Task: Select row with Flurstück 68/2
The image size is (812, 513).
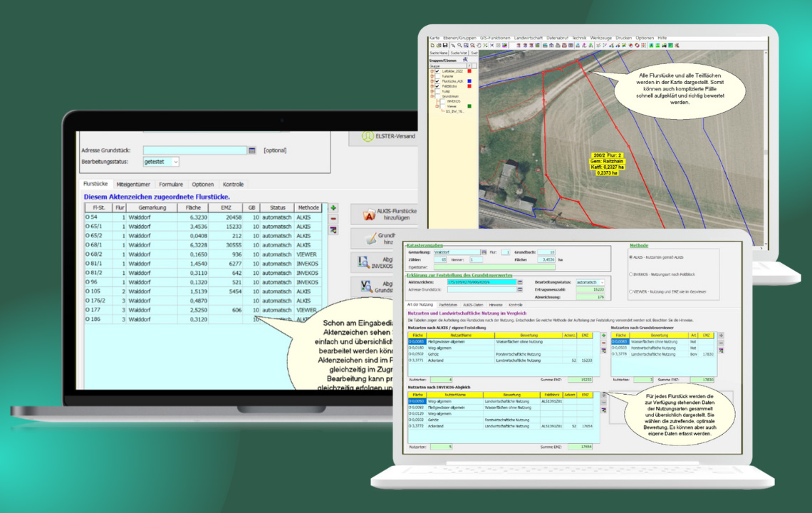Action: [203, 254]
